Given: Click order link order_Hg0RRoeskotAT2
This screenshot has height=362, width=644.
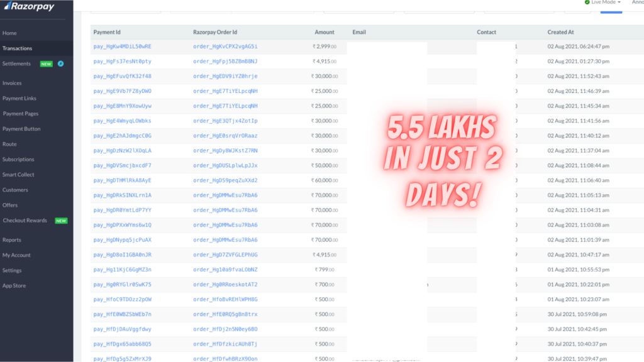Looking at the screenshot, I should pyautogui.click(x=225, y=284).
